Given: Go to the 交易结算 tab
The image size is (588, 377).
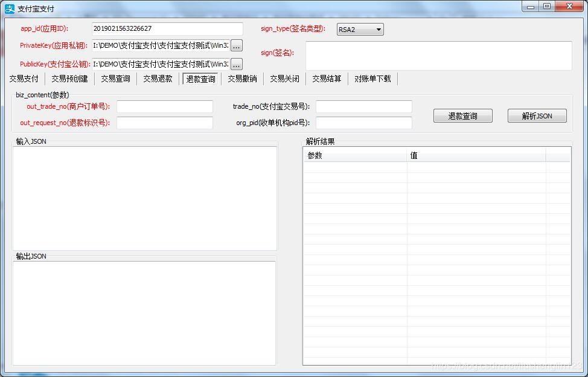Looking at the screenshot, I should coord(327,79).
